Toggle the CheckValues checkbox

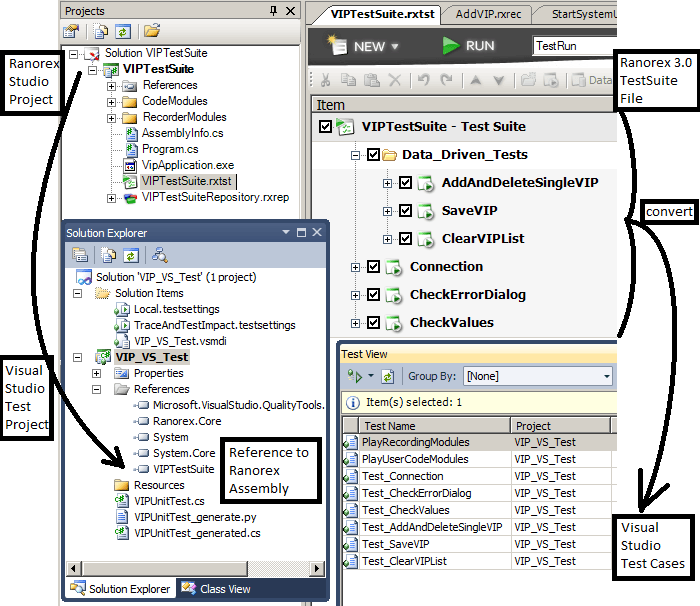[x=373, y=322]
